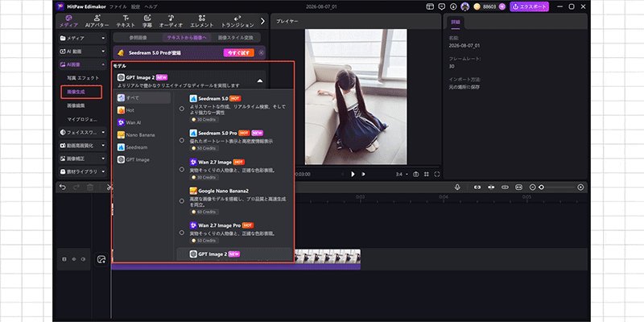Open the user avatar profile
The image size is (644, 322).
[465, 6]
